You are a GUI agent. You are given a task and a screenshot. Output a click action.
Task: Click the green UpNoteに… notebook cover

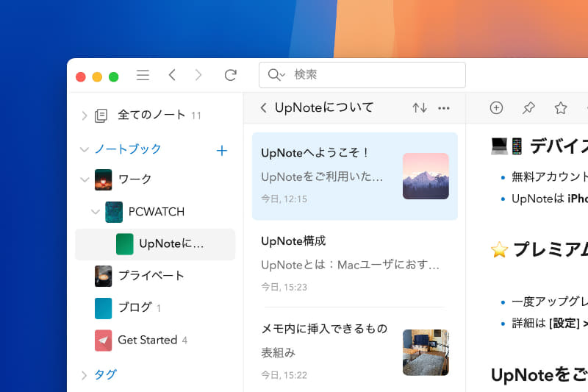[124, 244]
